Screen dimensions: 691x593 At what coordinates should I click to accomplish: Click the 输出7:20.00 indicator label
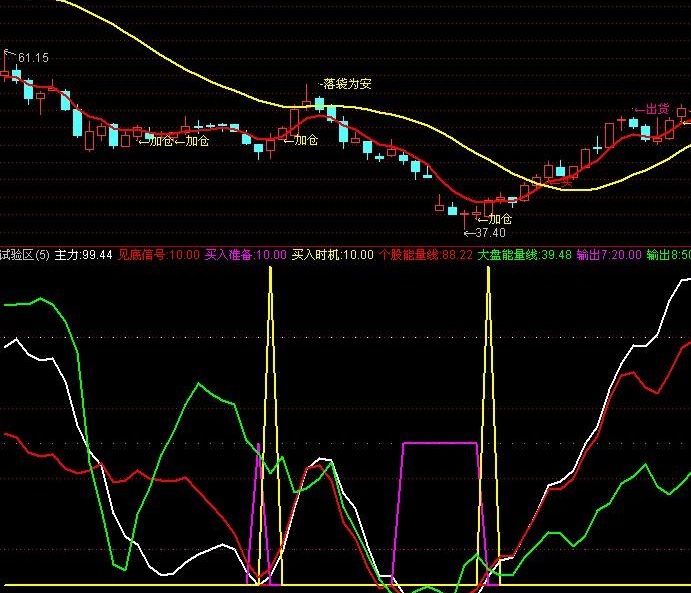[609, 255]
